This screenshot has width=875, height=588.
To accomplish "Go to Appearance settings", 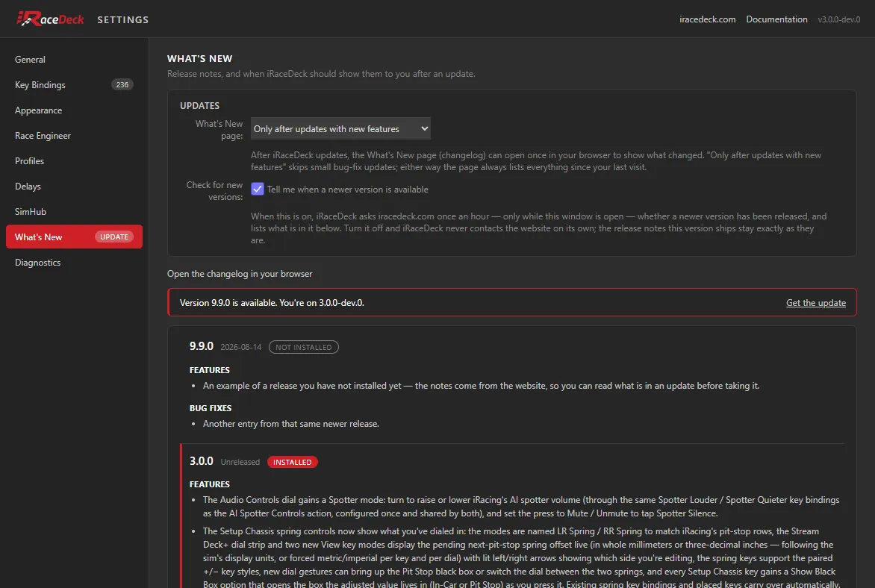I will pyautogui.click(x=74, y=110).
